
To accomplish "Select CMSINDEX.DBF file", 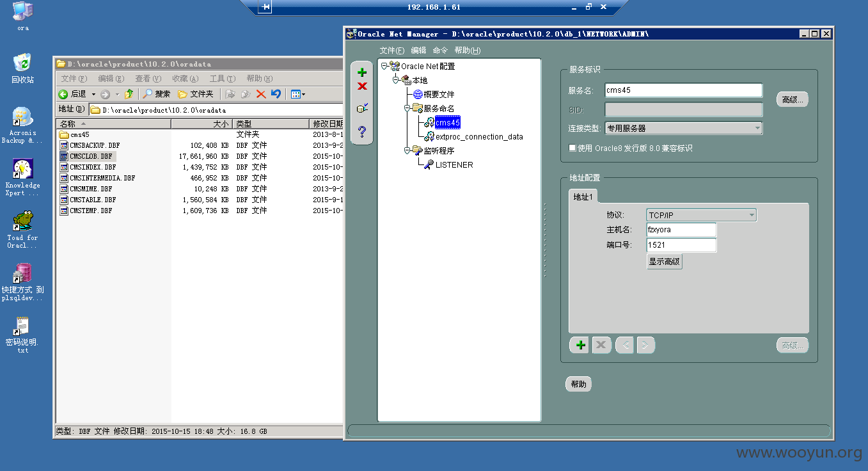I will coord(88,167).
